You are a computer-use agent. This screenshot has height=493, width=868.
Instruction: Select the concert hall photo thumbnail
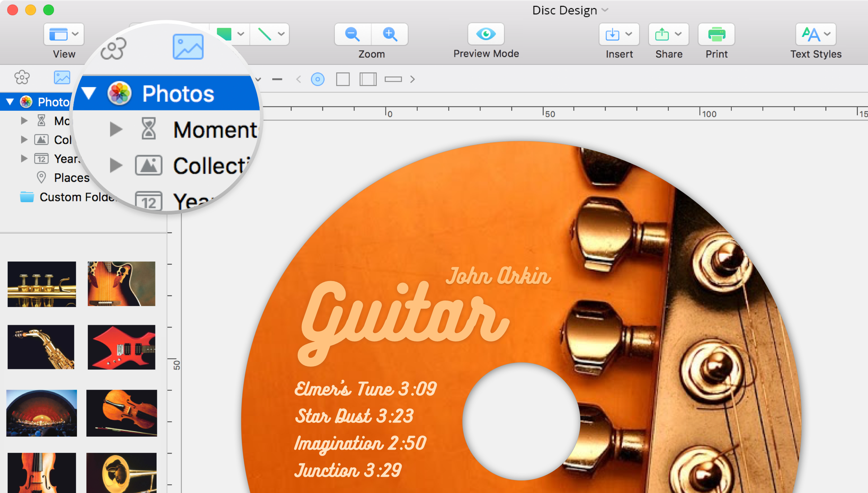tap(42, 413)
